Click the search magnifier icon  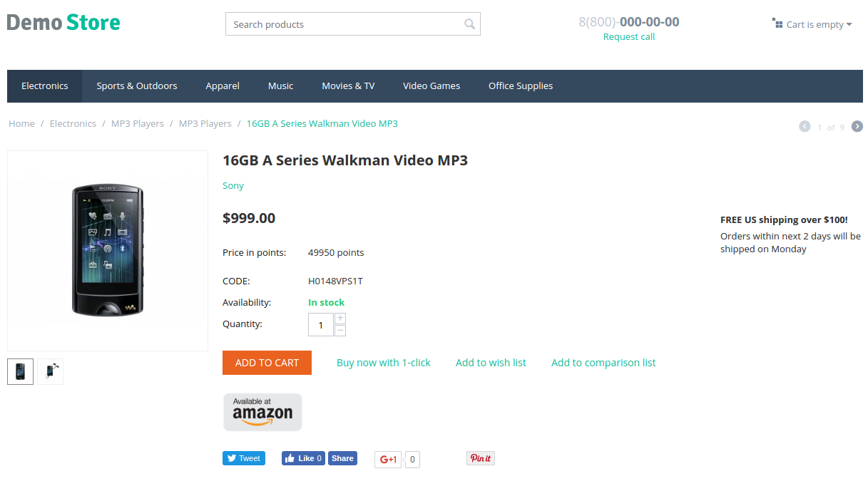tap(469, 24)
